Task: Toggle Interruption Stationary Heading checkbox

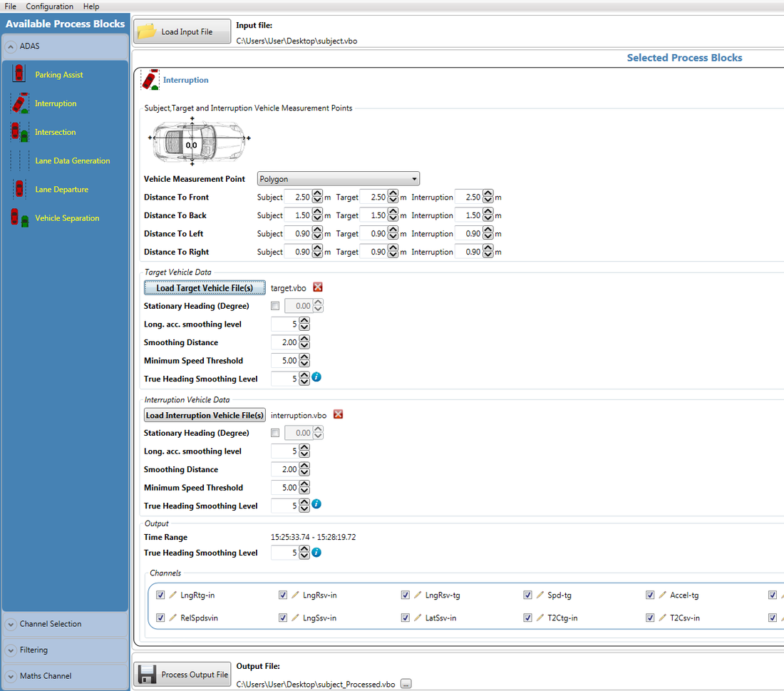Action: (275, 433)
